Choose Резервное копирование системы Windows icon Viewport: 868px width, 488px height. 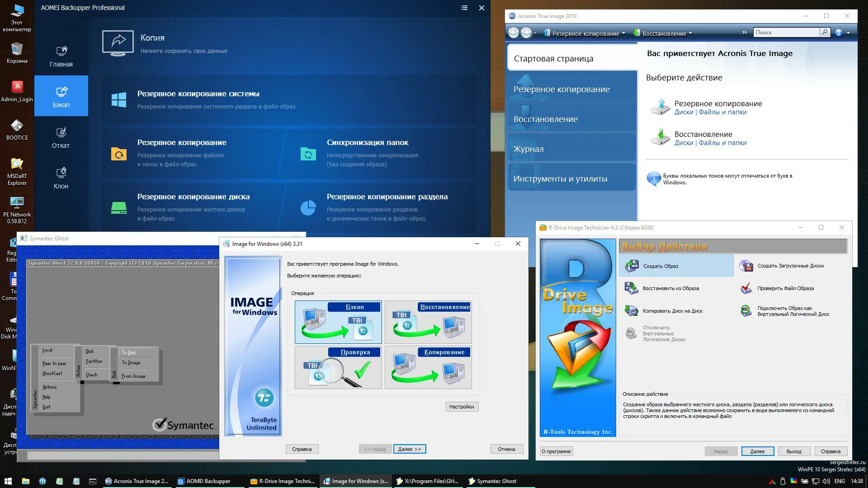(x=119, y=100)
